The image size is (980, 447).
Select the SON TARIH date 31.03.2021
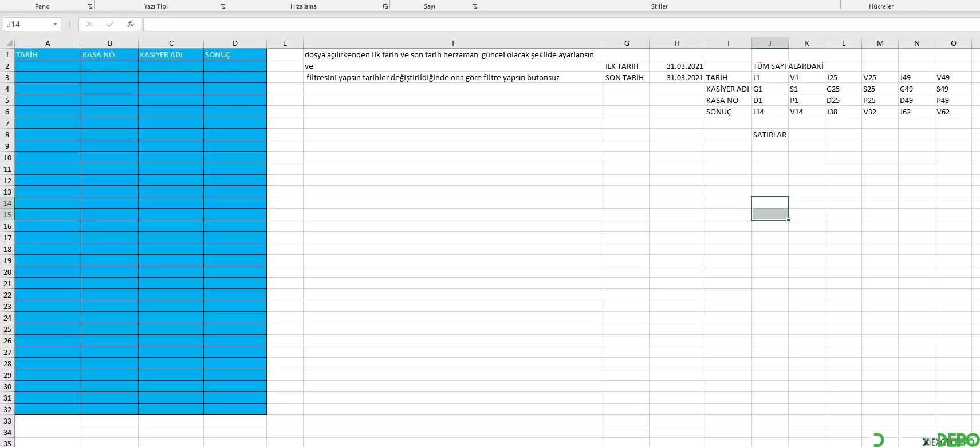point(677,77)
